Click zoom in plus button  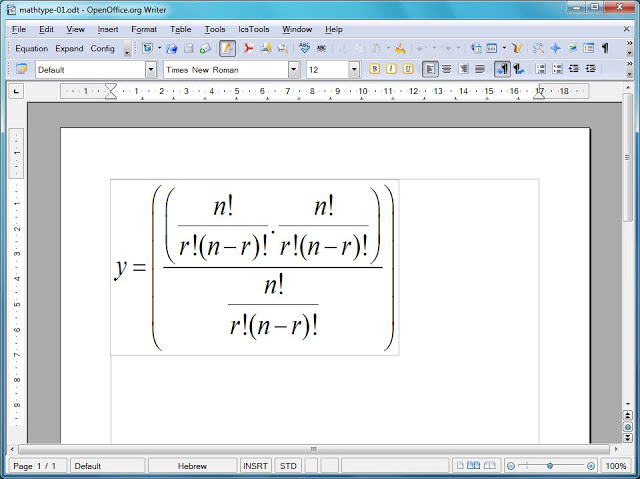591,466
